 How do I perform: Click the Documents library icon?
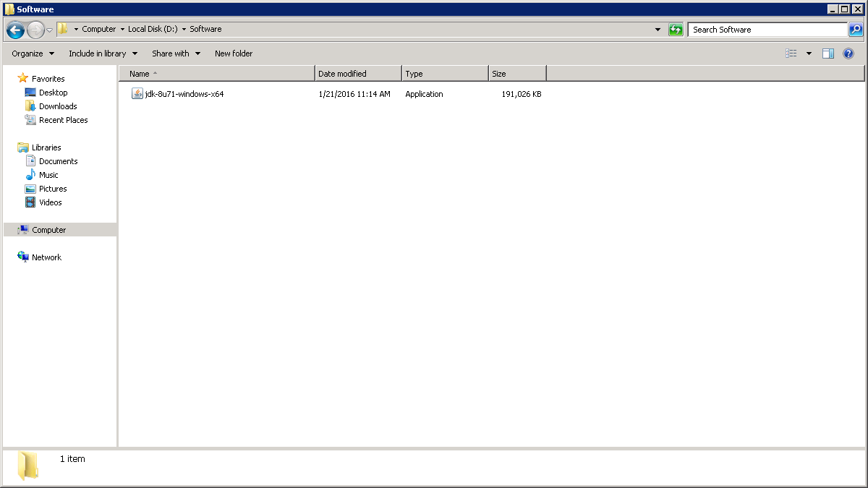[x=30, y=161]
